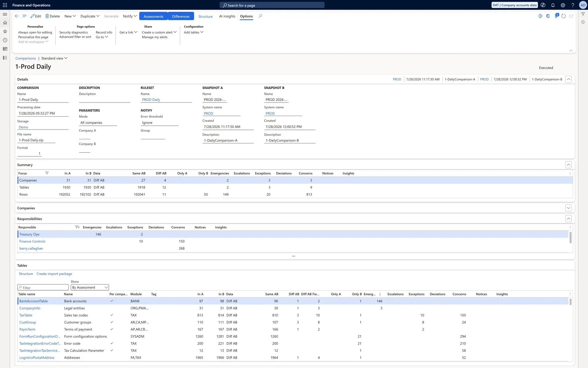Open settings gear in top bar
Image resolution: width=588 pixels, height=368 pixels.
tap(563, 5)
